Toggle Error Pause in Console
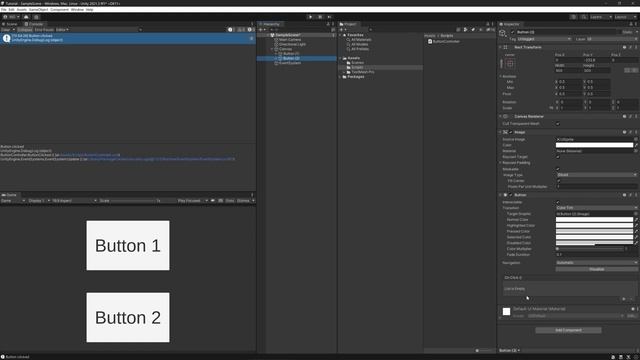This screenshot has width=640, height=360. point(44,29)
